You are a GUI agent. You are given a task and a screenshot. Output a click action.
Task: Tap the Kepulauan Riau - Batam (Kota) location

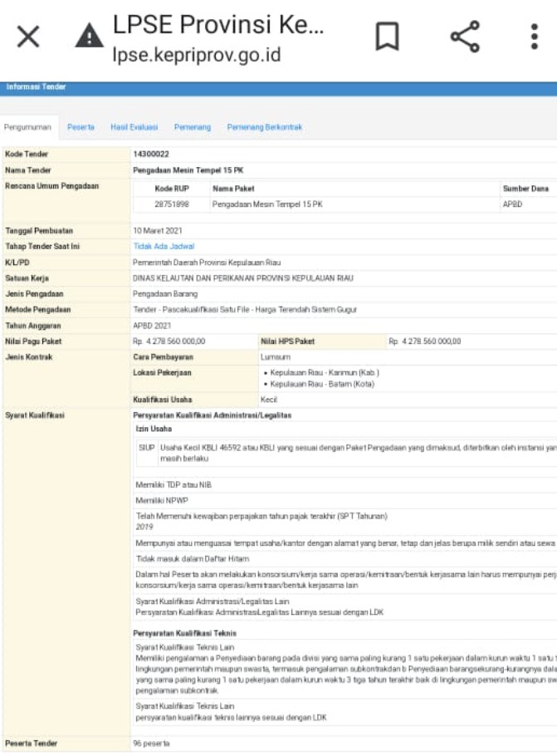click(319, 384)
